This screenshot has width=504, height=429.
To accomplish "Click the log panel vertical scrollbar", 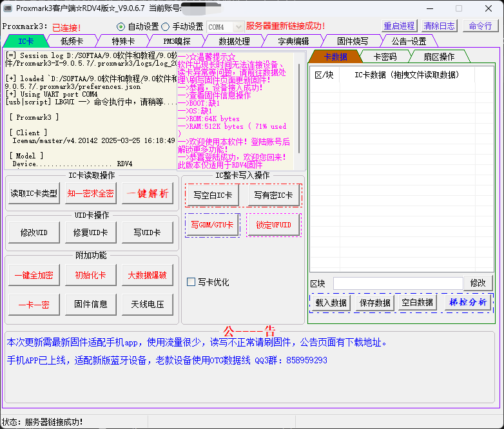I will (x=299, y=109).
